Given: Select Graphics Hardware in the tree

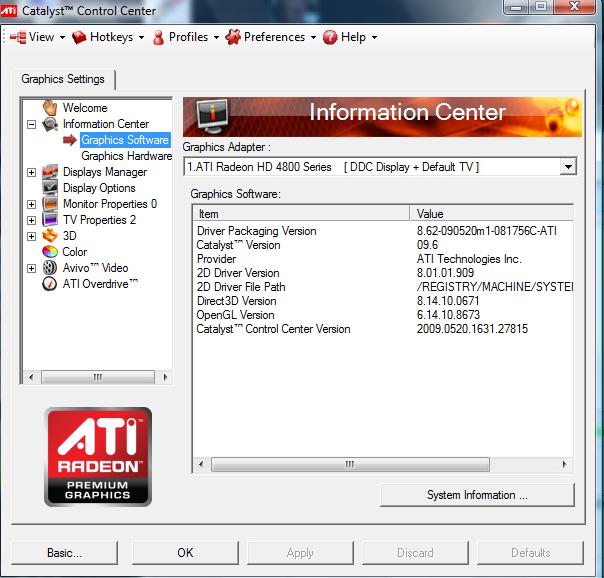Looking at the screenshot, I should click(126, 156).
